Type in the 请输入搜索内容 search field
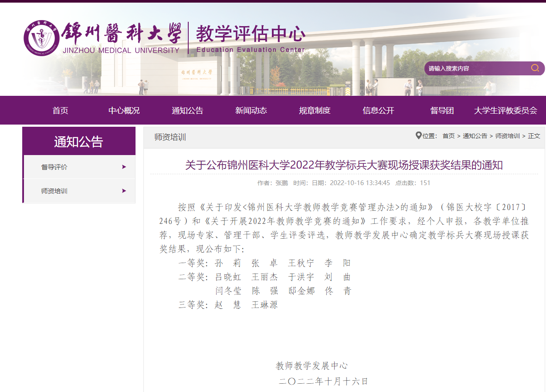The image size is (546, 392). point(475,68)
